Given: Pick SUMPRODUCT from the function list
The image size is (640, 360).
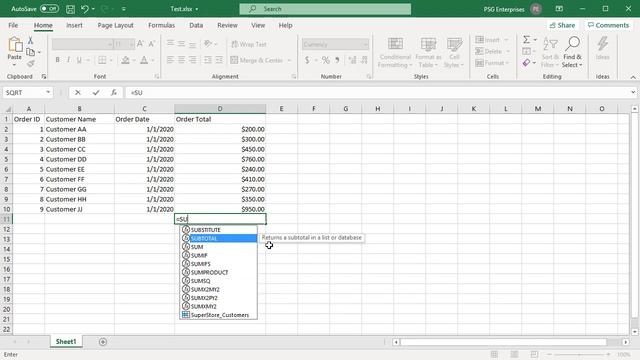Looking at the screenshot, I should coord(218,272).
